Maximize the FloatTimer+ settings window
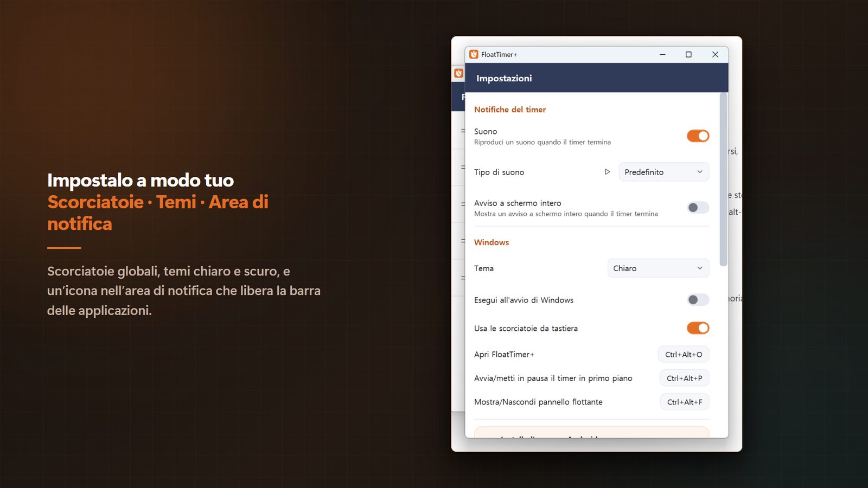 [688, 54]
